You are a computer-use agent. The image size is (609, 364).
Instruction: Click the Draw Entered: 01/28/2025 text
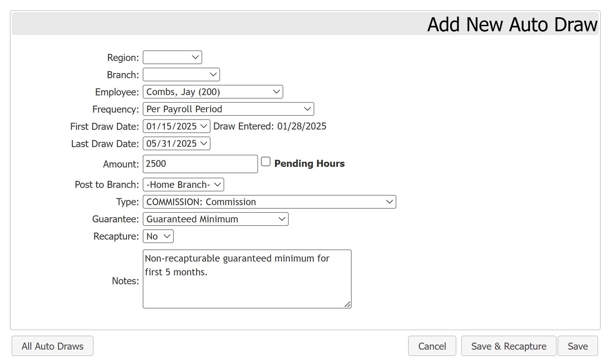pyautogui.click(x=270, y=126)
